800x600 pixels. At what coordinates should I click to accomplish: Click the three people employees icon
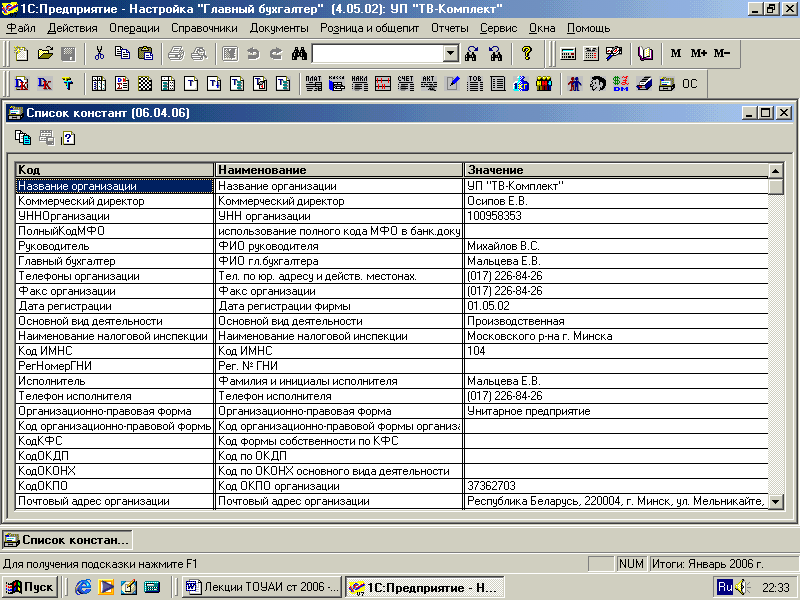pyautogui.click(x=544, y=84)
